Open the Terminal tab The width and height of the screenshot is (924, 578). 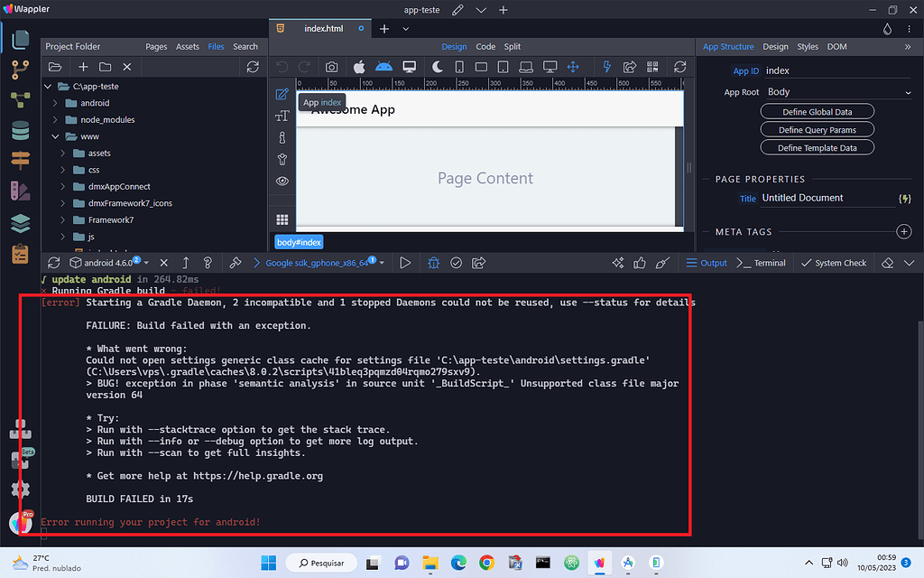point(762,263)
